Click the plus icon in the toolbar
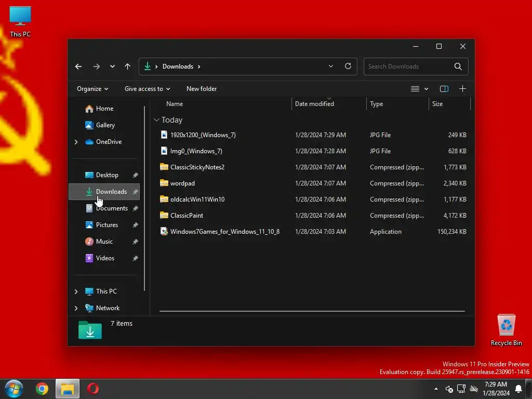Image resolution: width=532 pixels, height=399 pixels. tap(462, 89)
